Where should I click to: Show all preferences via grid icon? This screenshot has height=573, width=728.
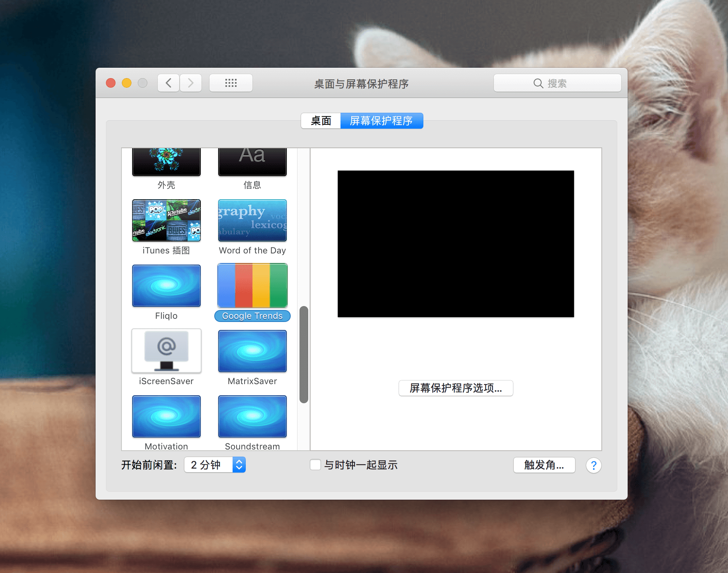coord(231,83)
